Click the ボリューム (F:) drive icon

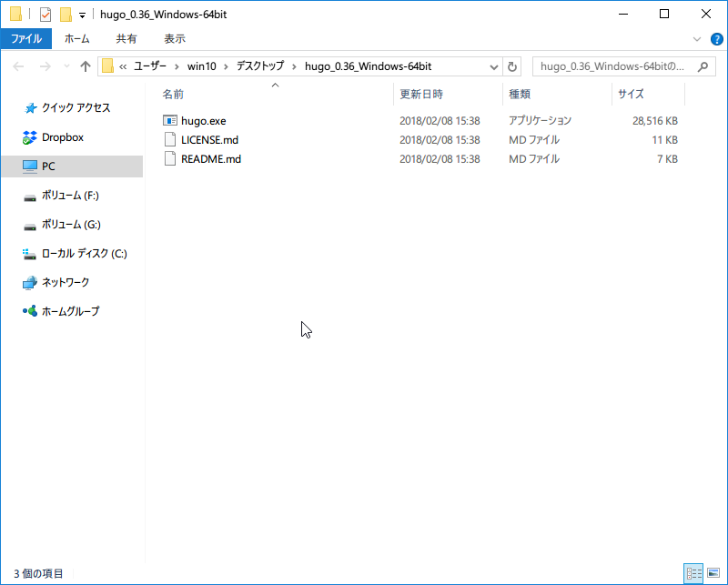30,197
